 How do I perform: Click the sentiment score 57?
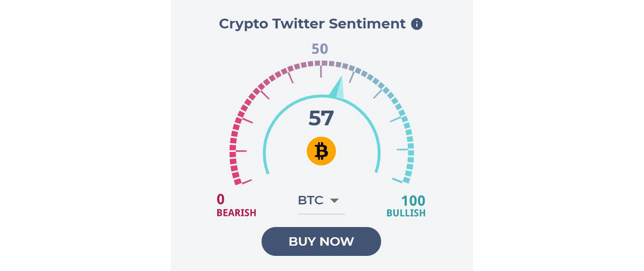pos(321,118)
